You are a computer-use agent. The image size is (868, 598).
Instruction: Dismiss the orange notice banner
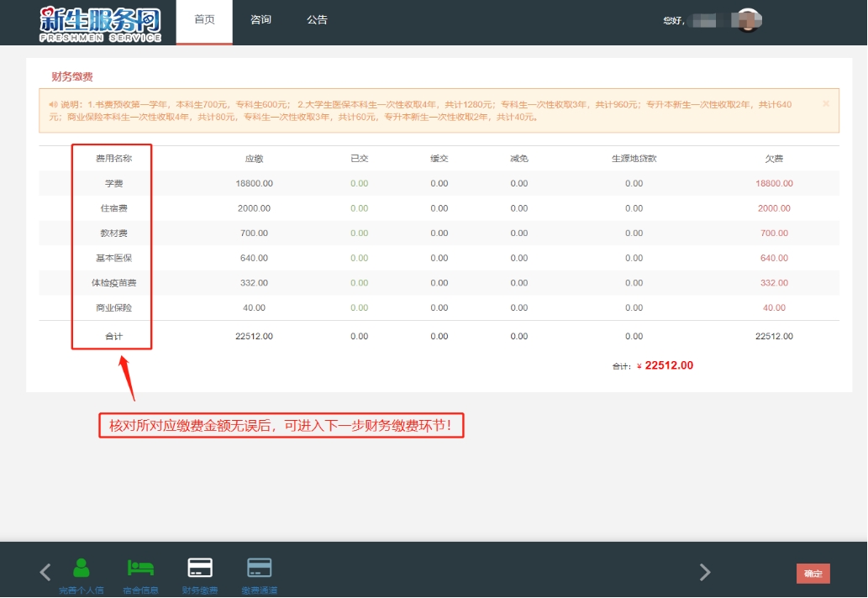tap(825, 103)
